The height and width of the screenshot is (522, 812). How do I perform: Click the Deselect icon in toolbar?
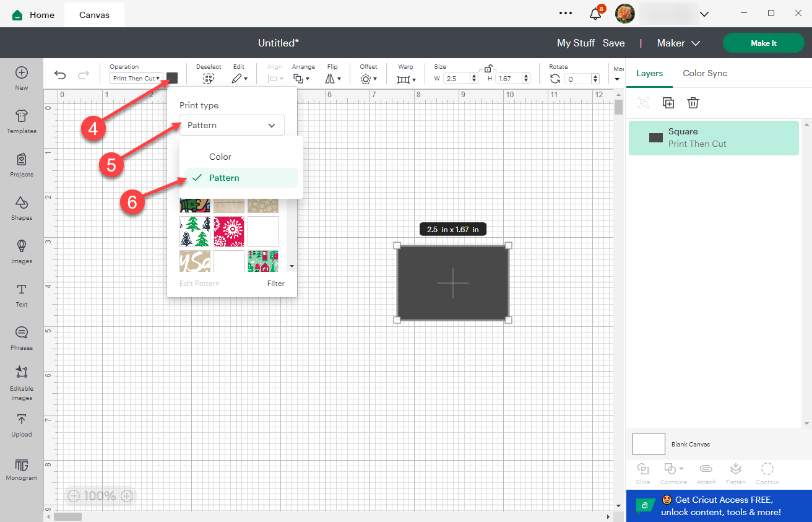tap(209, 77)
